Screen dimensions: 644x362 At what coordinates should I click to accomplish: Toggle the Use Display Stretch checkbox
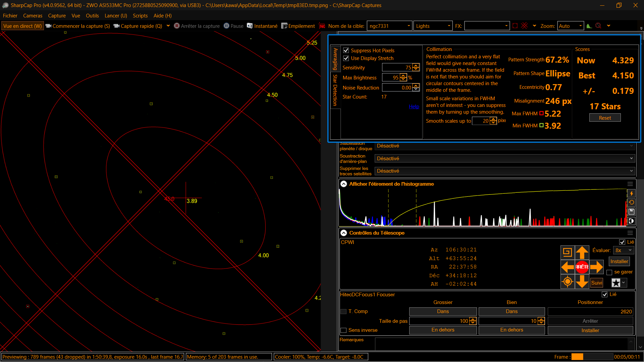point(346,58)
